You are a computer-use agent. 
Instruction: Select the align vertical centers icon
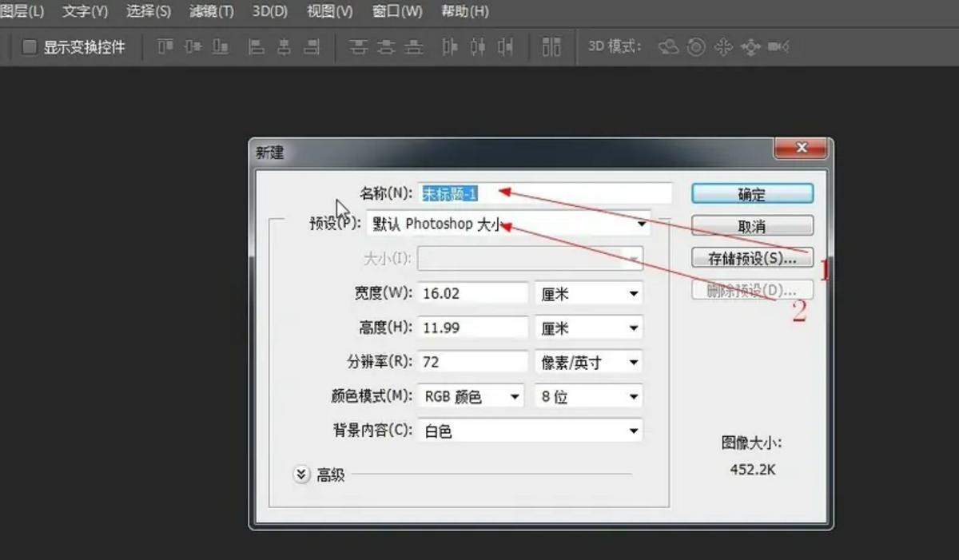pyautogui.click(x=192, y=47)
